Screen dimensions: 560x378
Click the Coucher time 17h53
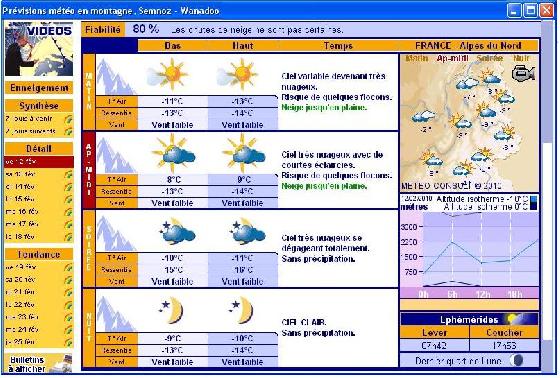pos(504,345)
